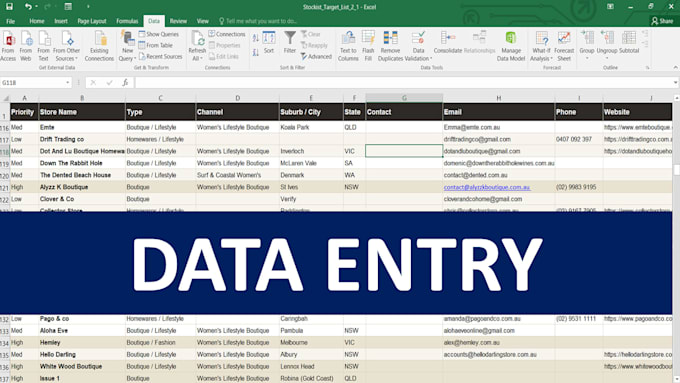Click the Connections button in ribbon
Screen dimensions: 680x383
pyautogui.click(x=227, y=34)
